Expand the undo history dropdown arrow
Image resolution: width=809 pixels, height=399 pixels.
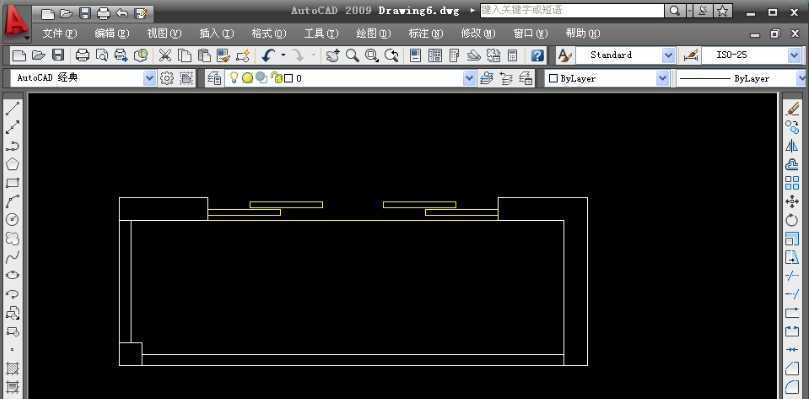point(283,55)
